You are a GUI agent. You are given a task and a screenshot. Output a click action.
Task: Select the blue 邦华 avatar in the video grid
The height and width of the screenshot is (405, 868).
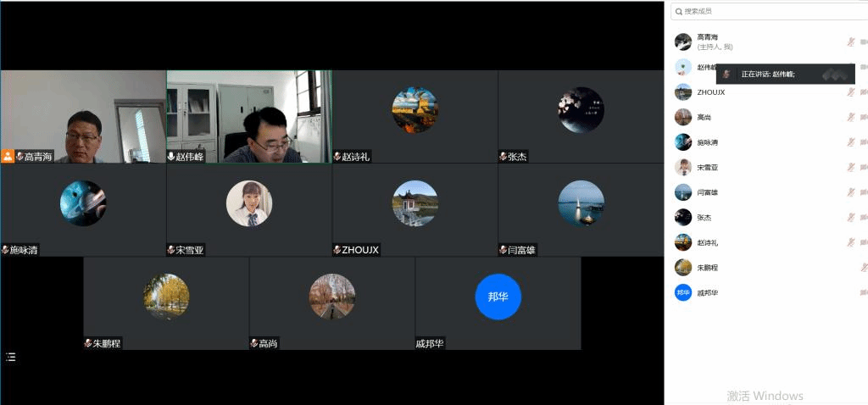click(x=498, y=297)
